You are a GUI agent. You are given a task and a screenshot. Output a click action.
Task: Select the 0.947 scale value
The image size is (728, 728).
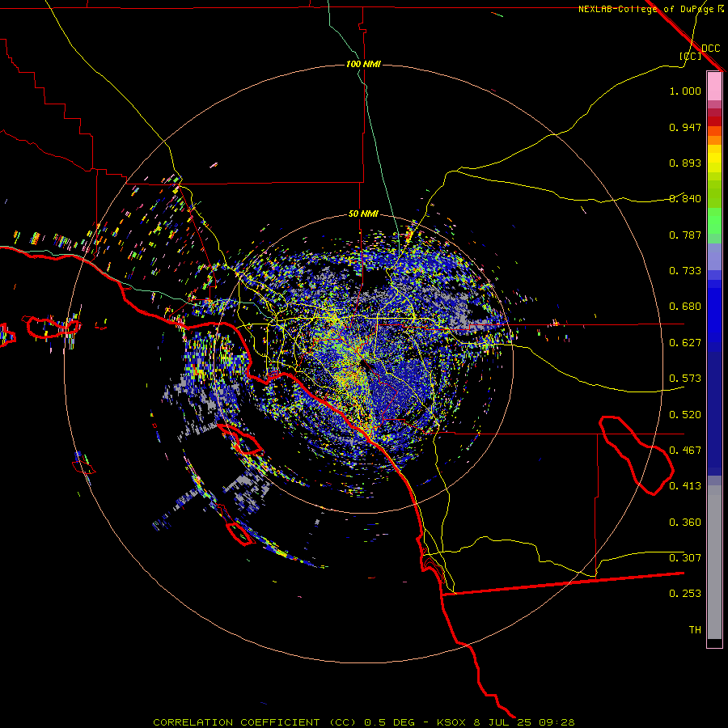685,127
